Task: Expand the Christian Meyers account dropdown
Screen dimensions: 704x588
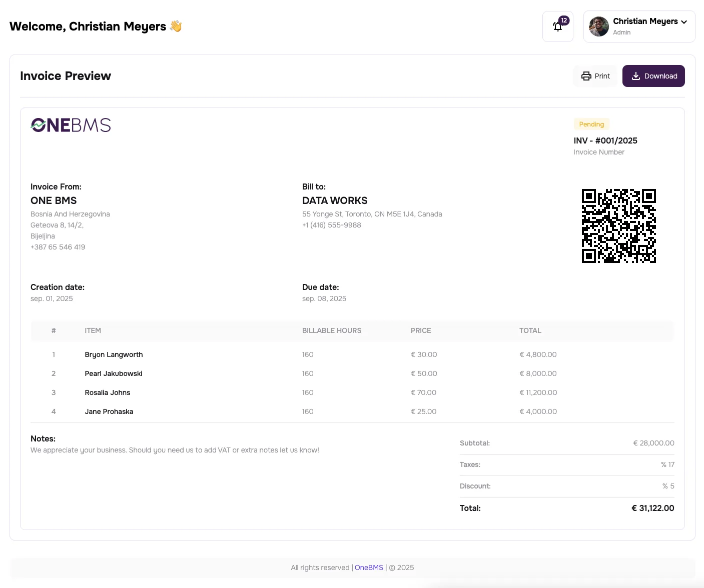Action: coord(683,21)
